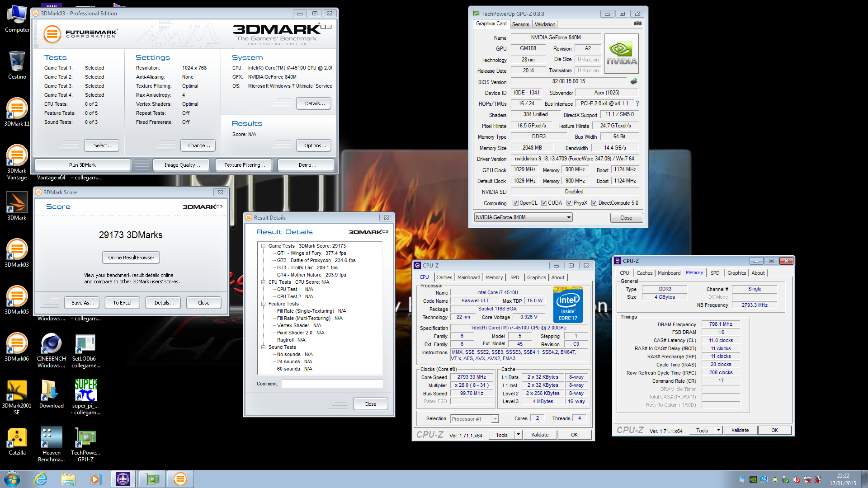Click the taskbar clock showing 21:22
This screenshot has height=488, width=868.
843,479
